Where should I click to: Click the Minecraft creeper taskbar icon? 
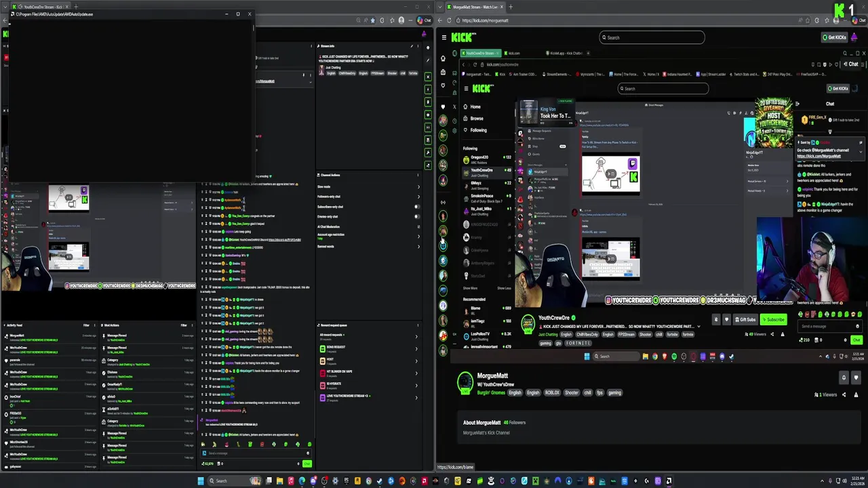coord(535,481)
